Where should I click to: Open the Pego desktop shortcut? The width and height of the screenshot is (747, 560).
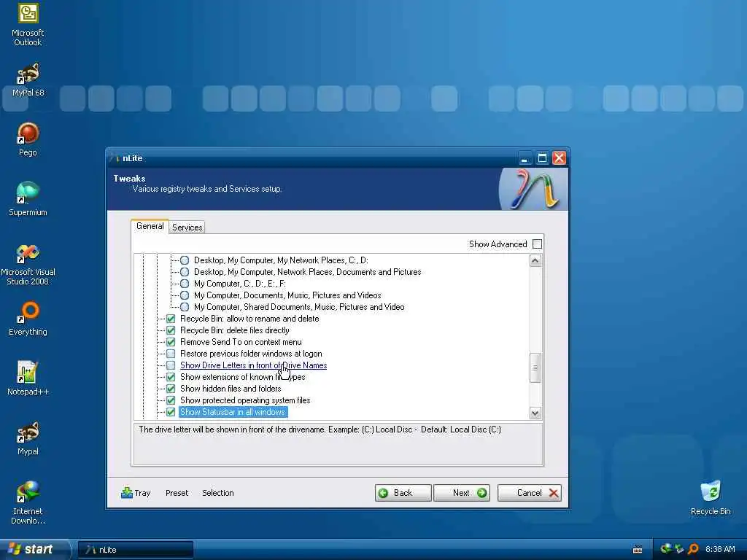28,139
